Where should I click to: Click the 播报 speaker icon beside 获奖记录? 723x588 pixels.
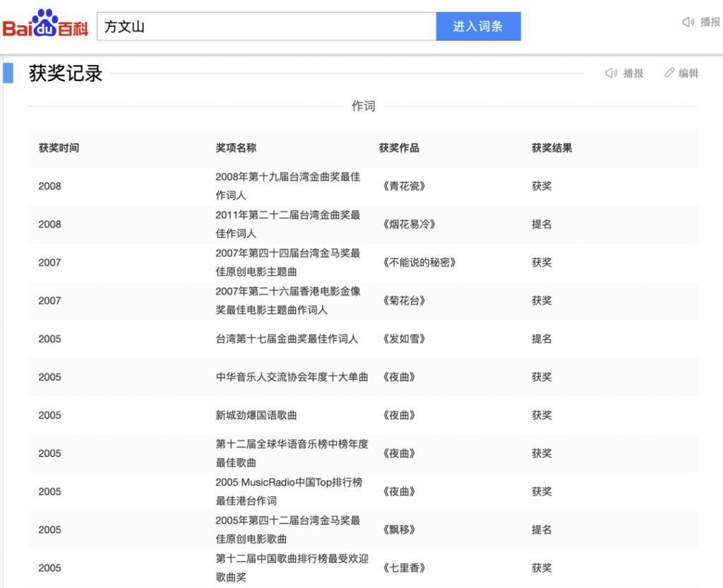click(x=611, y=73)
